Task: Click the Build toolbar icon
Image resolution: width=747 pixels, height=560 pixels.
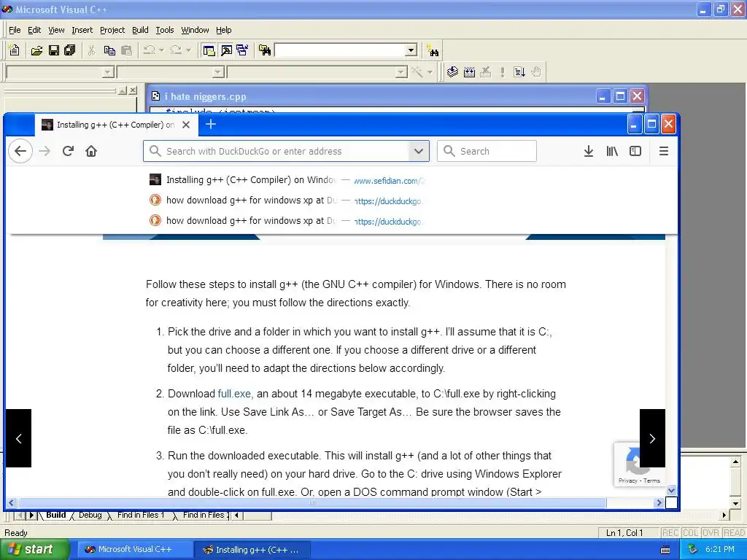Action: [x=469, y=72]
